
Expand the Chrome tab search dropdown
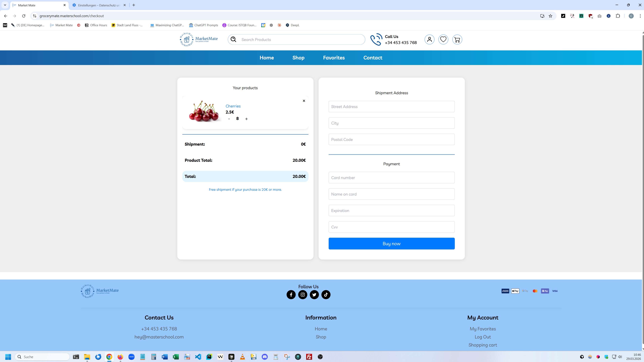(x=5, y=5)
